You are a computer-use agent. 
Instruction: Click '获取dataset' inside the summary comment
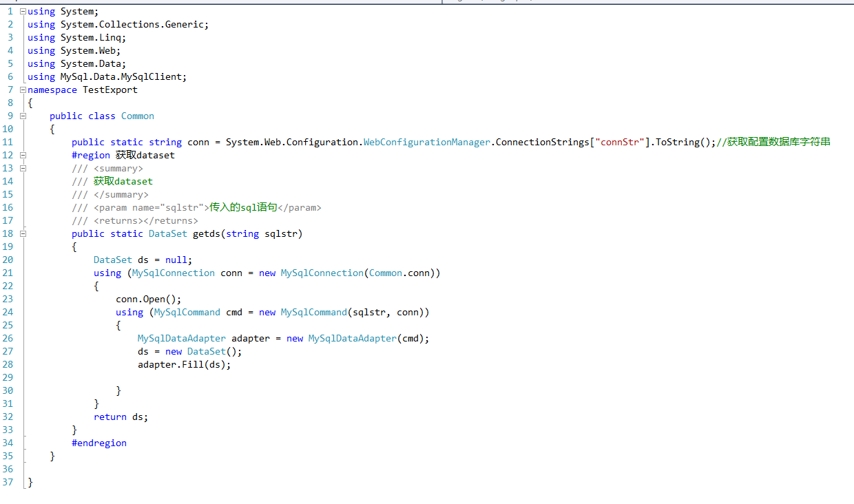click(123, 181)
